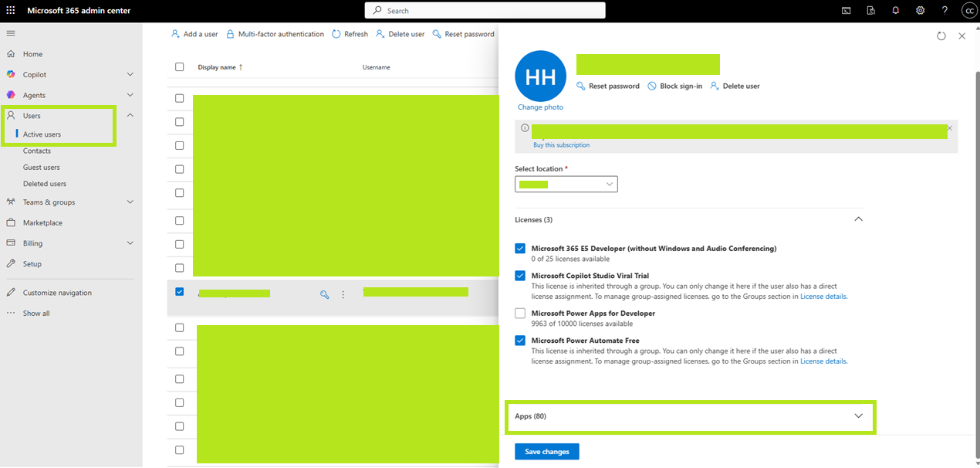Open the notifications bell
The image size is (980, 468).
896,11
